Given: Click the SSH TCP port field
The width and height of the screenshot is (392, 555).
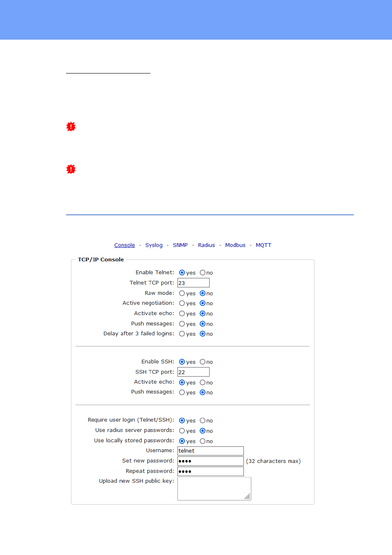Looking at the screenshot, I should click(194, 372).
